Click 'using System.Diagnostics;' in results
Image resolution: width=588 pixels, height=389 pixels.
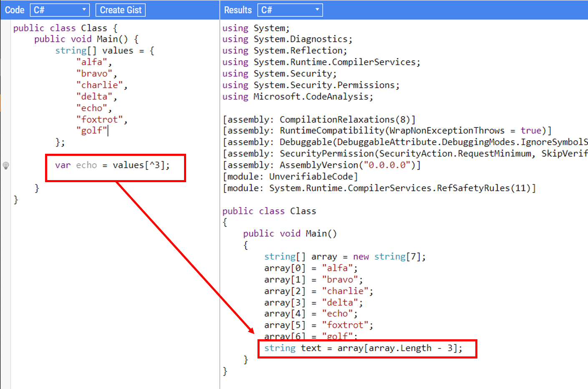click(287, 39)
